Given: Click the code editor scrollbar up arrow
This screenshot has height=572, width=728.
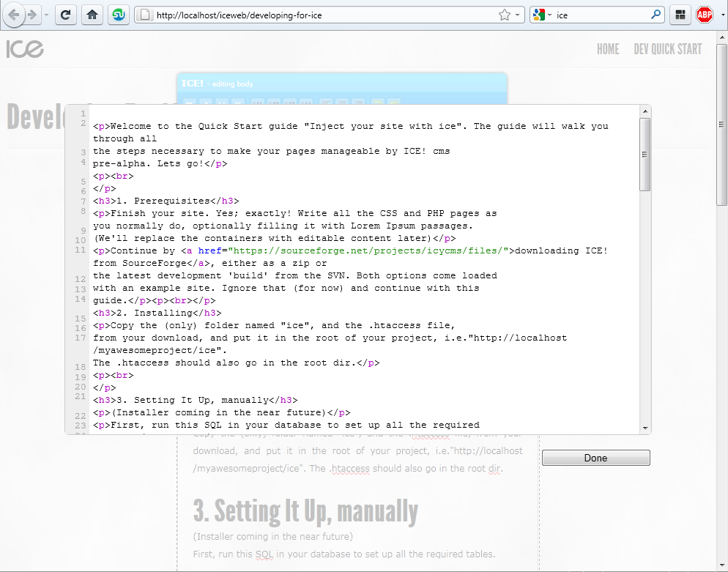Looking at the screenshot, I should pyautogui.click(x=645, y=112).
